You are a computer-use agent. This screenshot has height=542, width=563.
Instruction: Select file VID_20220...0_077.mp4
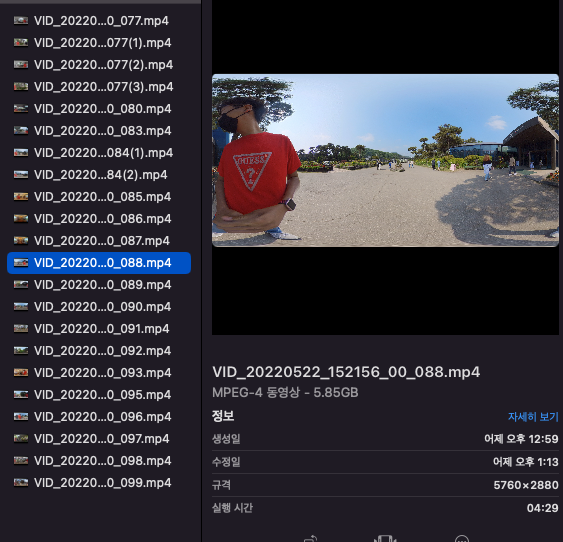pos(99,21)
